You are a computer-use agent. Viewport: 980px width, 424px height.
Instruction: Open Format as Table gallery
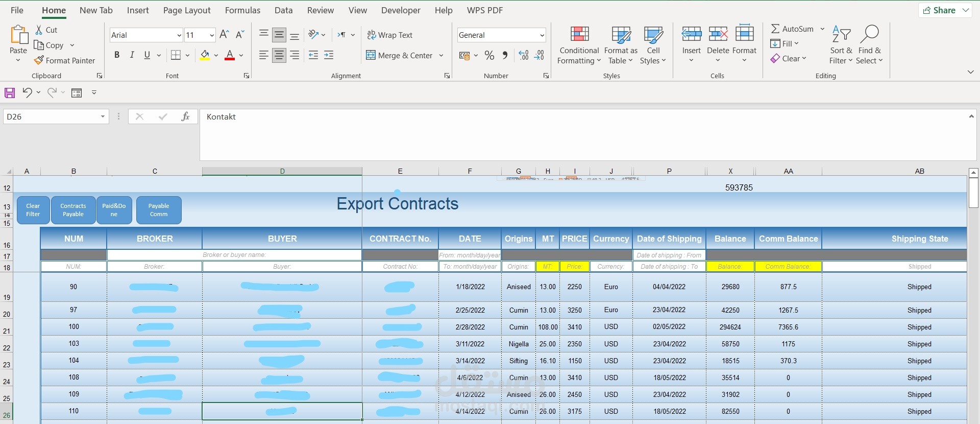(x=621, y=45)
